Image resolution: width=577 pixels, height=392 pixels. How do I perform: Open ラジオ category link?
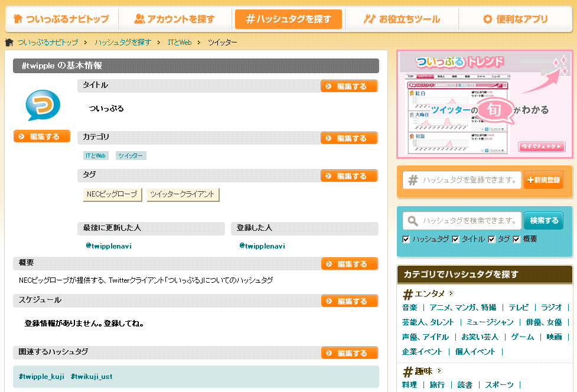pos(552,308)
